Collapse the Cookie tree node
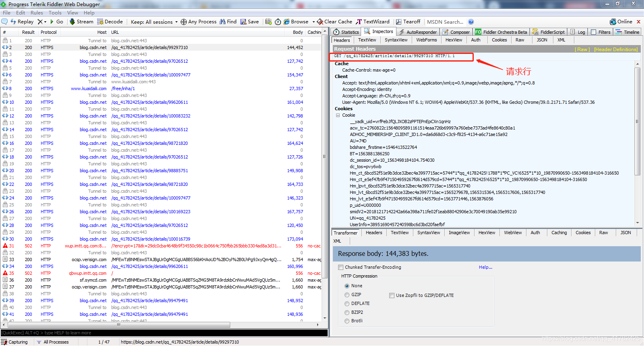Screen dimensions: 644x346 [338, 115]
